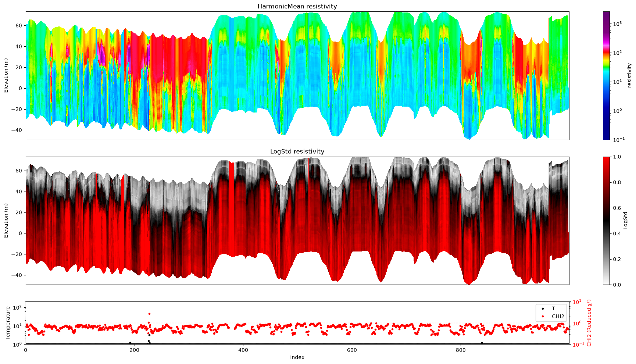Screen dimensions: 636x364
Task: Click the Elevation (m) label of top plot
Action: [6, 75]
